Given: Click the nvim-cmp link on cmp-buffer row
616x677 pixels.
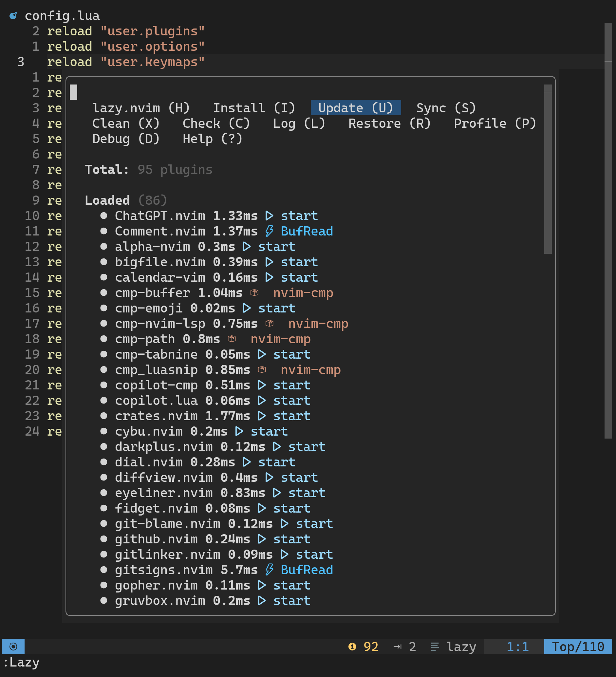Looking at the screenshot, I should click(x=303, y=292).
